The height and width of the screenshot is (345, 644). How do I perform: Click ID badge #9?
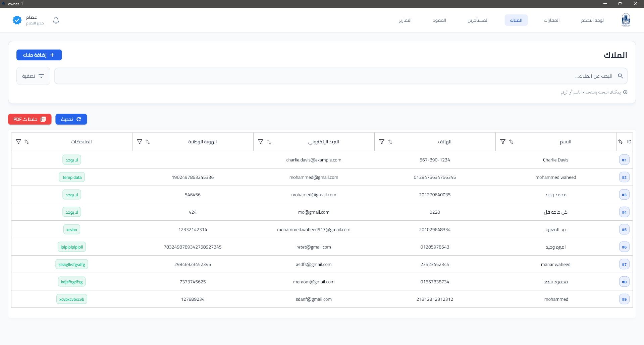tap(624, 299)
